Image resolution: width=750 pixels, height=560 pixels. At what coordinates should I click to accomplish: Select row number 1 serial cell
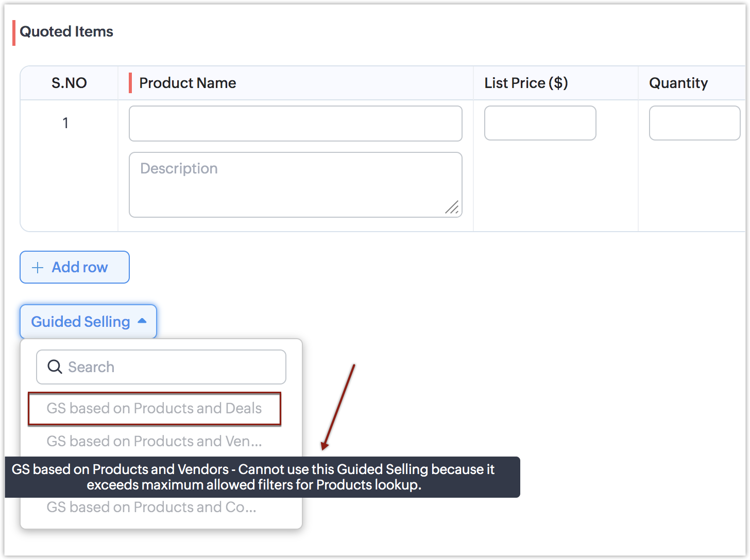point(65,123)
